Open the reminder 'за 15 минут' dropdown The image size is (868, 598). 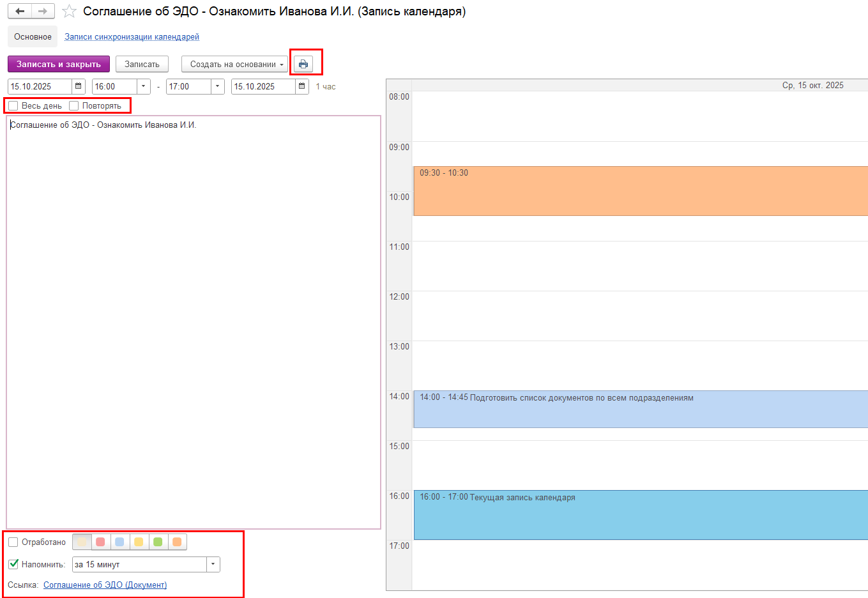(213, 564)
